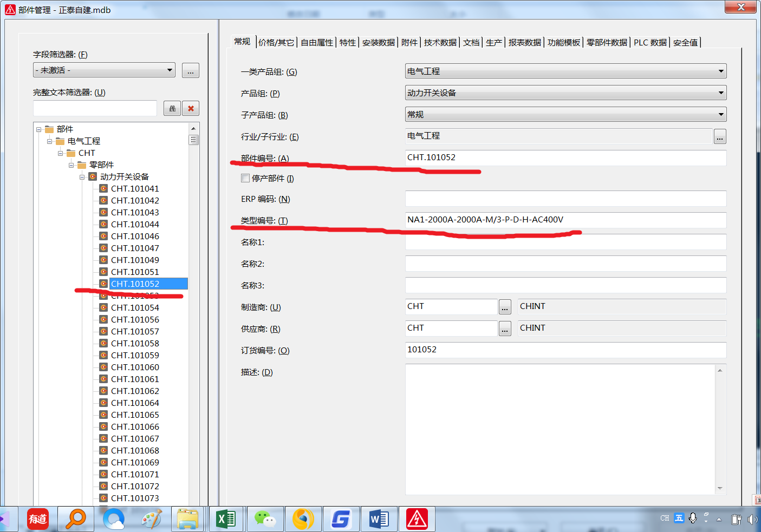Open Word from the taskbar
761x532 pixels.
pos(379,520)
